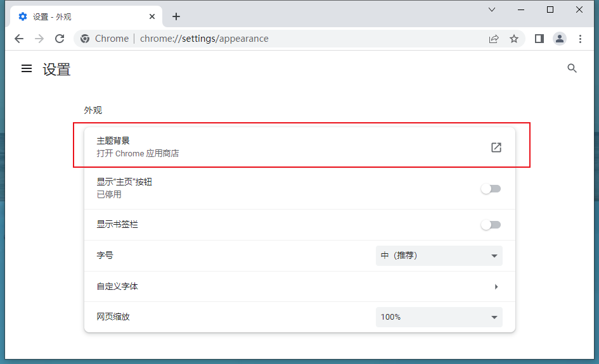Click the search settings magnifier icon
599x364 pixels.
tap(572, 68)
